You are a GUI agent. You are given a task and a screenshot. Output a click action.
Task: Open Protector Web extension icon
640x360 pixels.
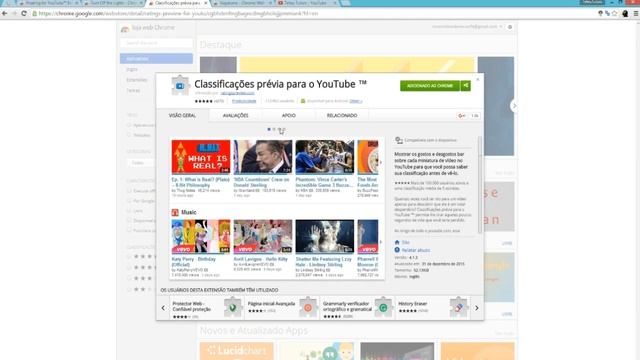click(233, 308)
